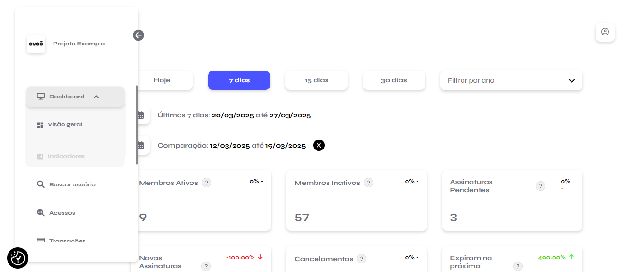Remove the Comparação date range
The image size is (644, 272).
pyautogui.click(x=319, y=145)
